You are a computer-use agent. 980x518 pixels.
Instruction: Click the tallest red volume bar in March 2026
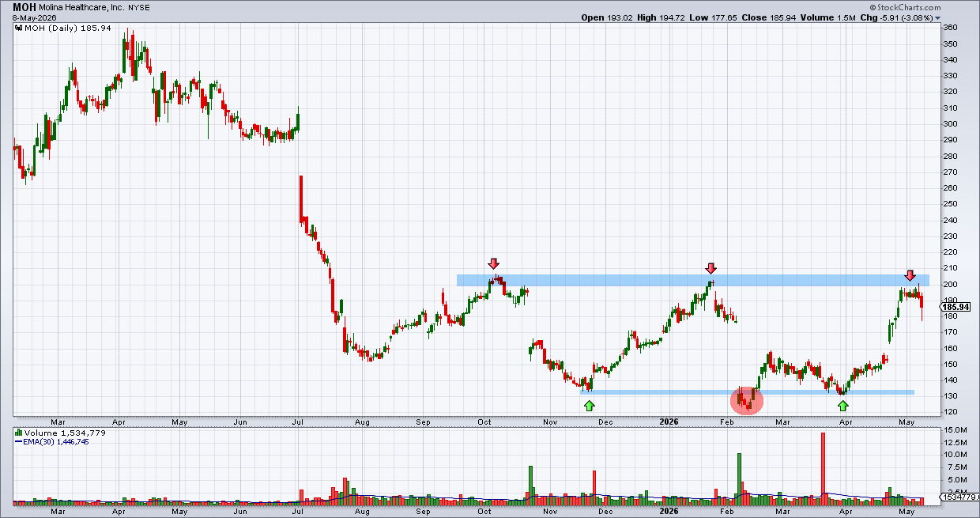click(823, 469)
